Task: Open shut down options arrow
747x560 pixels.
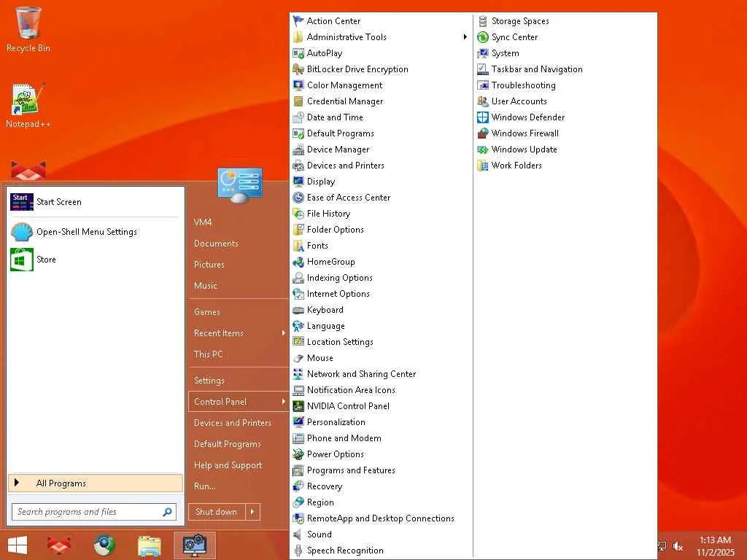Action: [x=252, y=512]
